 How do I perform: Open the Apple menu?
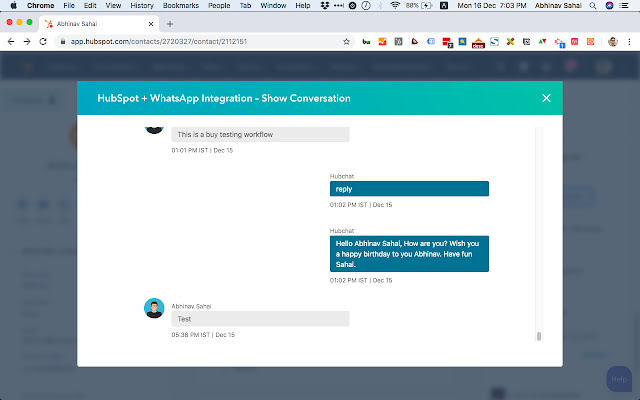click(x=13, y=5)
